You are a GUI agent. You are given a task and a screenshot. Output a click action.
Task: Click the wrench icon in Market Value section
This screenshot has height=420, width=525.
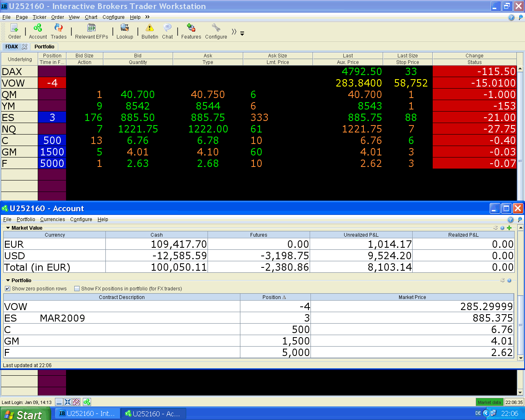[495, 228]
